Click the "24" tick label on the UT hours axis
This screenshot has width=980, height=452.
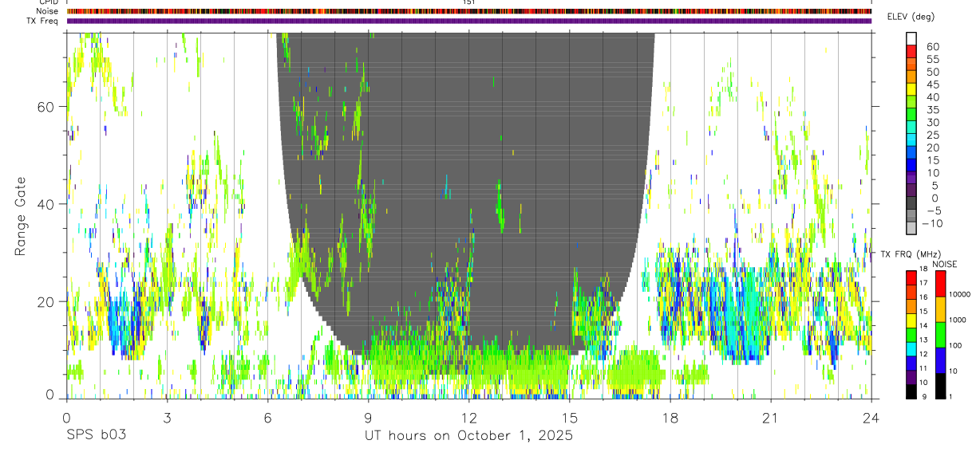point(871,418)
